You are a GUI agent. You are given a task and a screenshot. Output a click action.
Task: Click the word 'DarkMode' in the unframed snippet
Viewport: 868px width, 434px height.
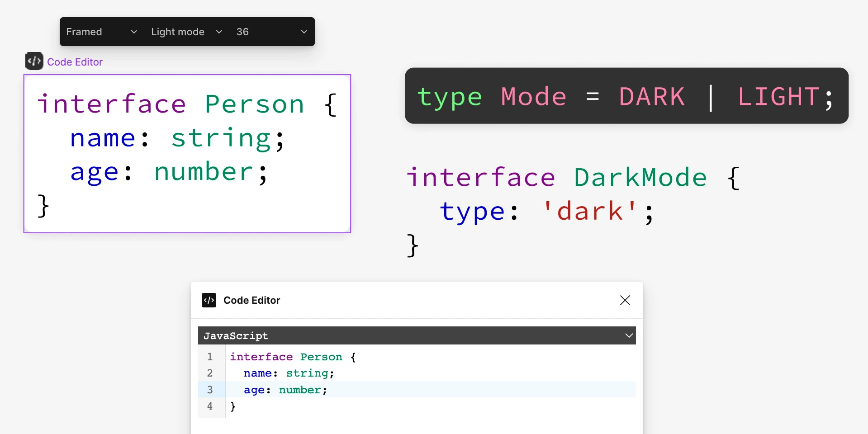[x=640, y=177]
